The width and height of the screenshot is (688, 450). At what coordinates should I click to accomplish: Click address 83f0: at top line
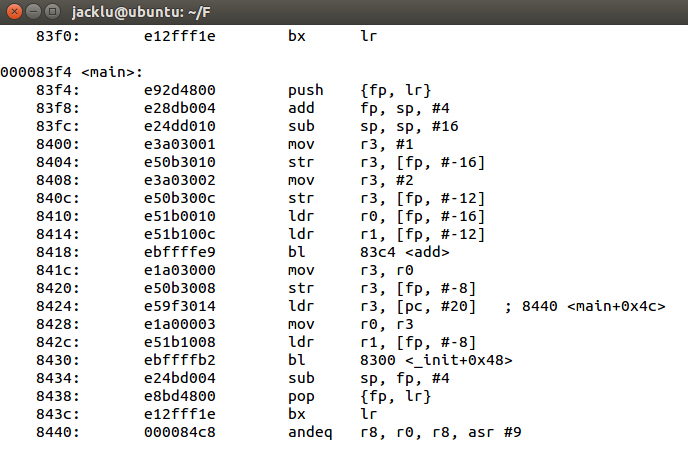57,36
